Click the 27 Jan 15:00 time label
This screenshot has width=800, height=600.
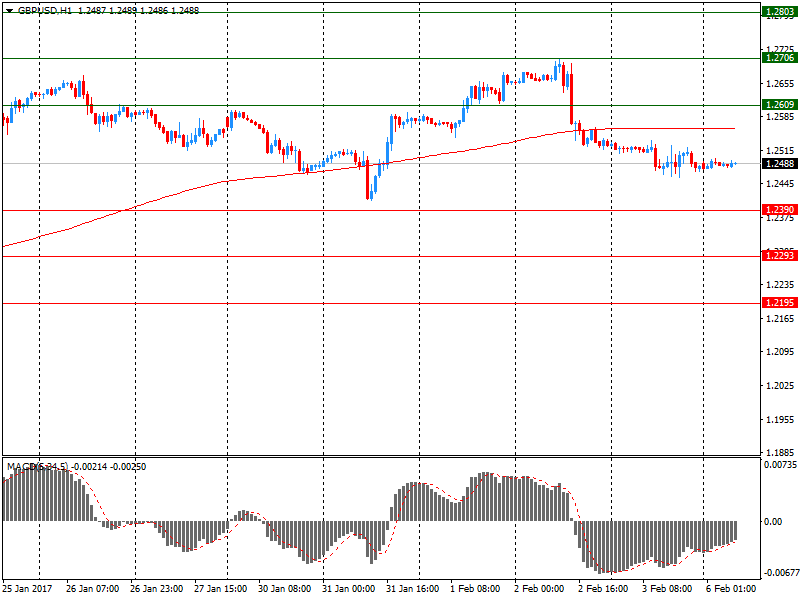coord(220,588)
